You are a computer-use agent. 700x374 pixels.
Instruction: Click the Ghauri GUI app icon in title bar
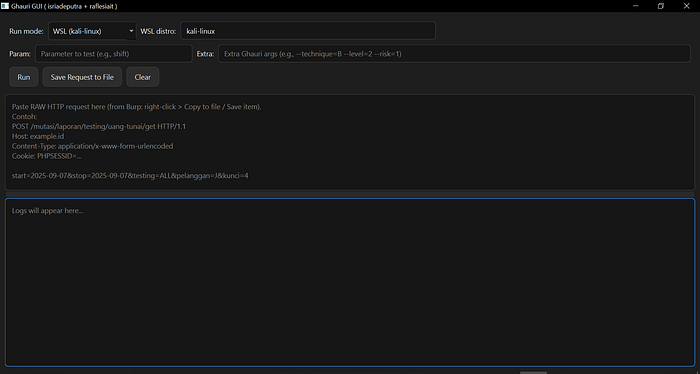(x=5, y=6)
